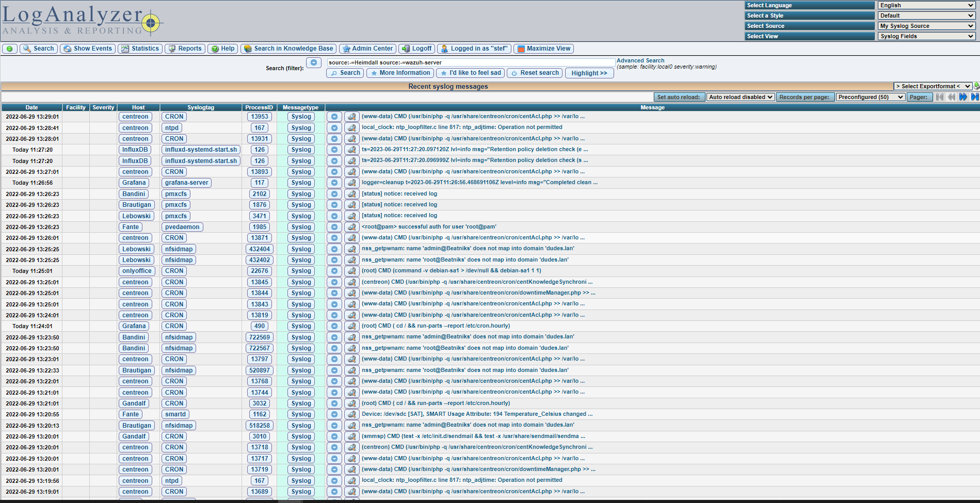Click into the search filter text field
Image resolution: width=980 pixels, height=503 pixels.
471,62
